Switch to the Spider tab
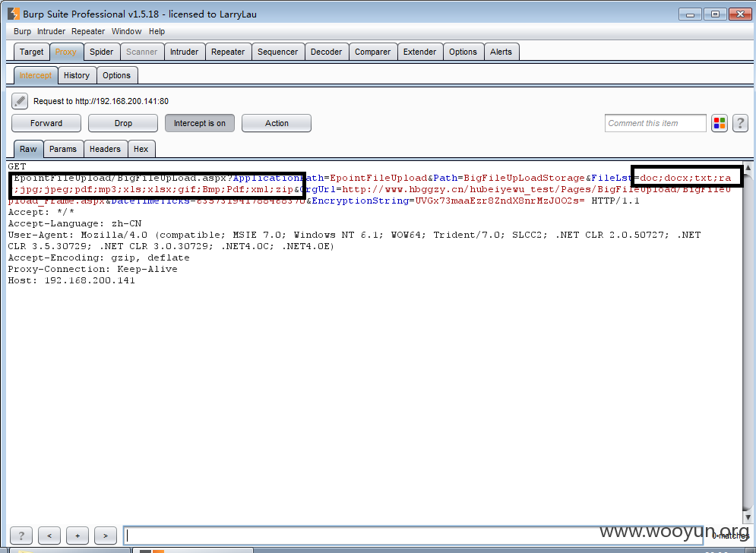The width and height of the screenshot is (756, 553). [101, 52]
